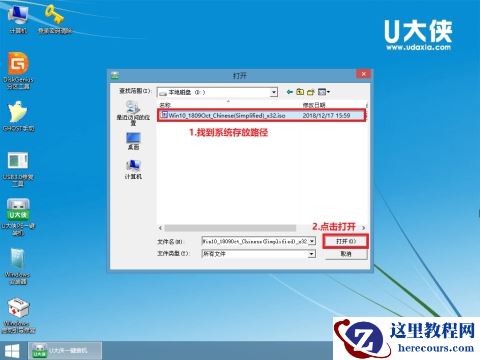Image resolution: width=480 pixels, height=360 pixels.
Task: Go up one folder level icon
Action: (300, 92)
